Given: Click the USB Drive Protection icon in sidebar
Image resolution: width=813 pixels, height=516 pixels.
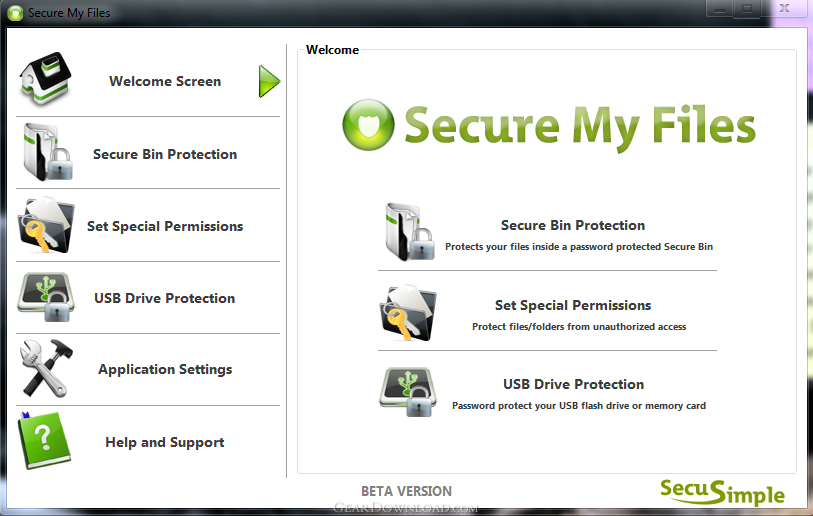Looking at the screenshot, I should [46, 297].
